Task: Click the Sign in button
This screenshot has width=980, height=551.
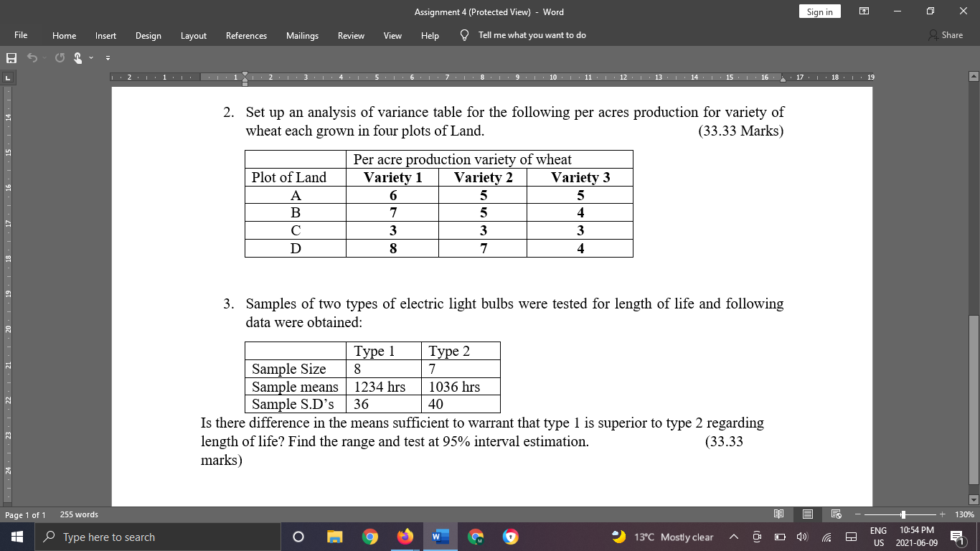Action: (x=819, y=12)
